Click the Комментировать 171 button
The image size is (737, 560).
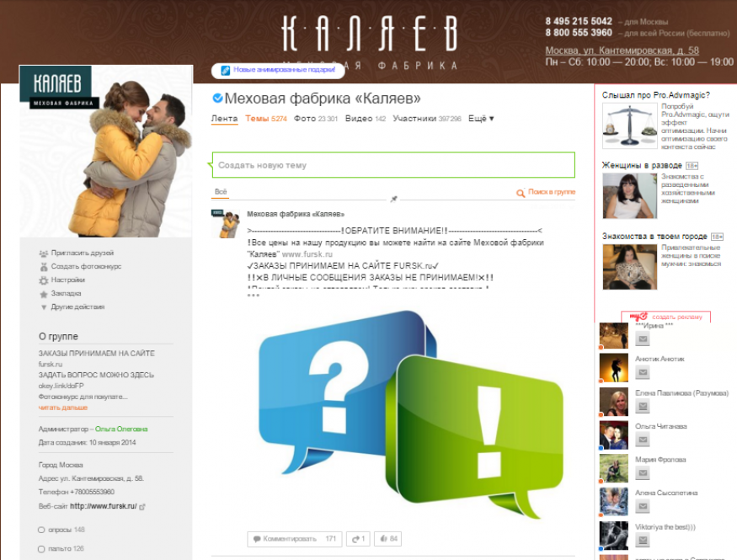coord(295,539)
